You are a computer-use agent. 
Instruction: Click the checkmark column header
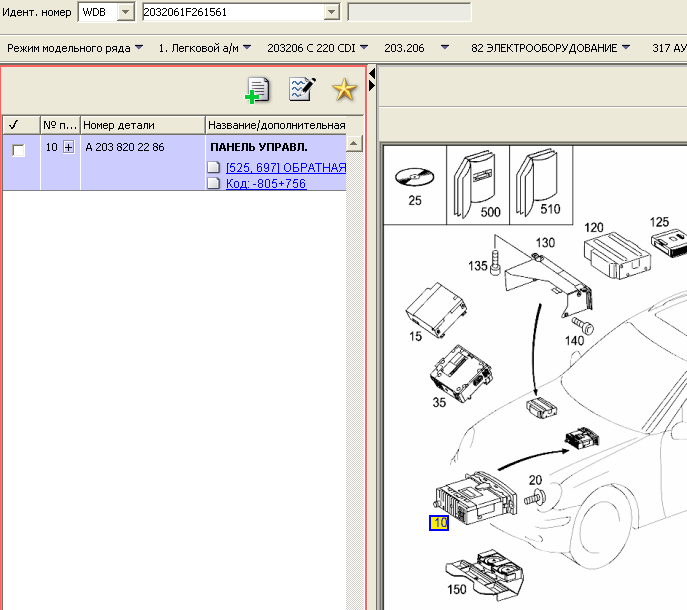(x=14, y=125)
